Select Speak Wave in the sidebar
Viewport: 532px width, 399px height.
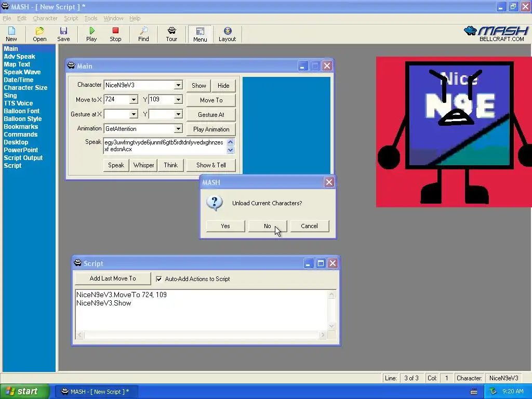tap(22, 72)
